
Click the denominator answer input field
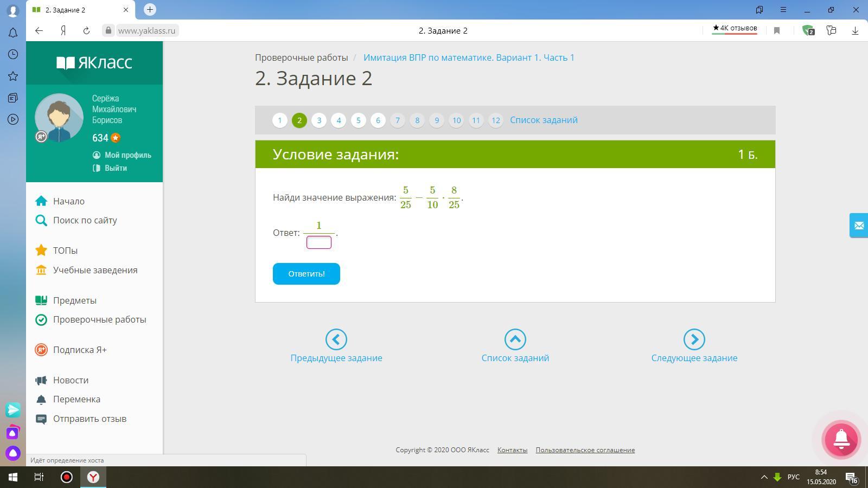(319, 242)
